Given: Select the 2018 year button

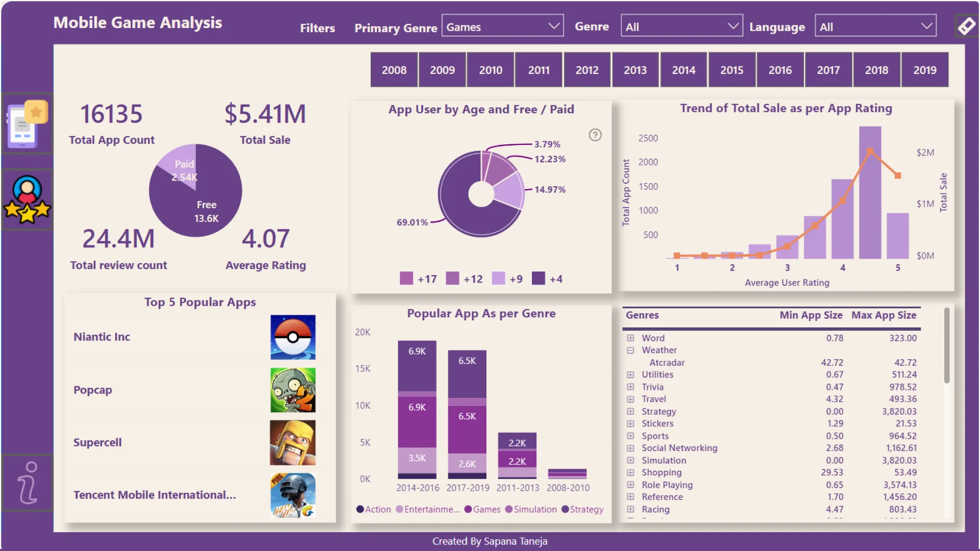Looking at the screenshot, I should coord(876,70).
